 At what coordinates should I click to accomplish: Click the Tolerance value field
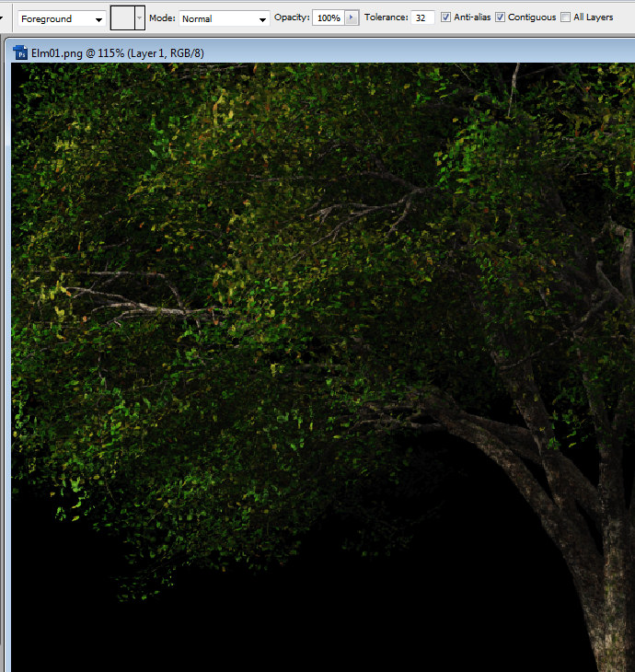click(x=422, y=18)
